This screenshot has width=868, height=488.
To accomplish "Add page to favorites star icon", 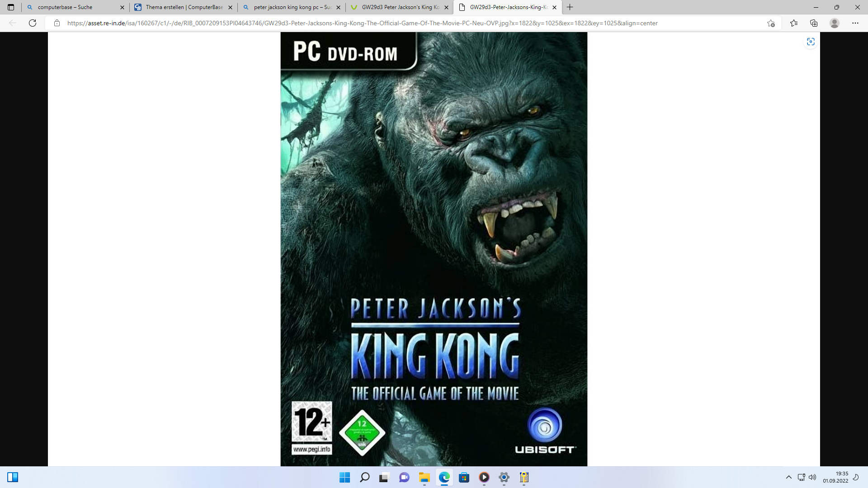I will pyautogui.click(x=771, y=23).
